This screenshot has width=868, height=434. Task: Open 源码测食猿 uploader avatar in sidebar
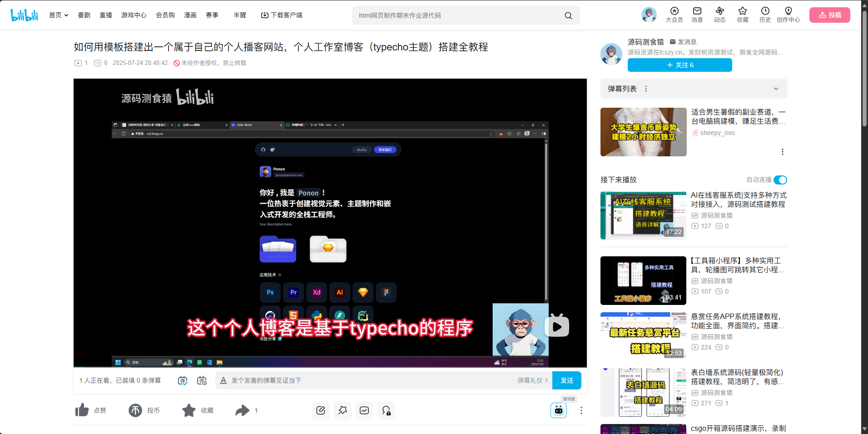pyautogui.click(x=611, y=54)
